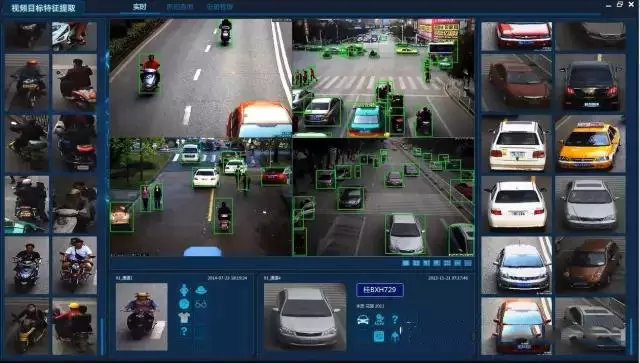Select the driver icon next to the car icon

click(379, 319)
